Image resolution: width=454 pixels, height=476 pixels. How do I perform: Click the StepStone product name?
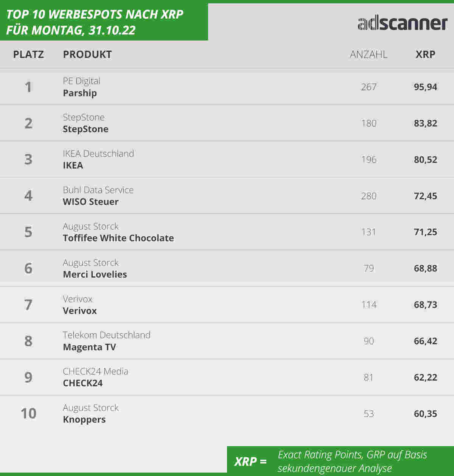point(86,129)
